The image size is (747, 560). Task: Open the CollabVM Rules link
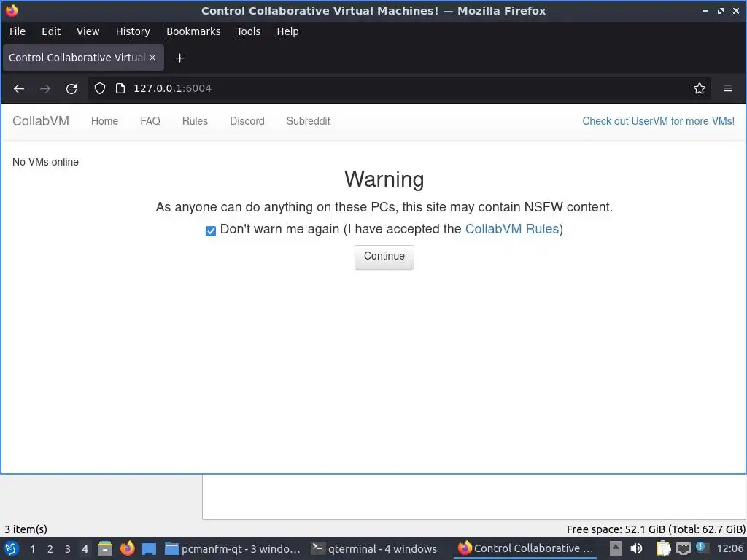511,229
